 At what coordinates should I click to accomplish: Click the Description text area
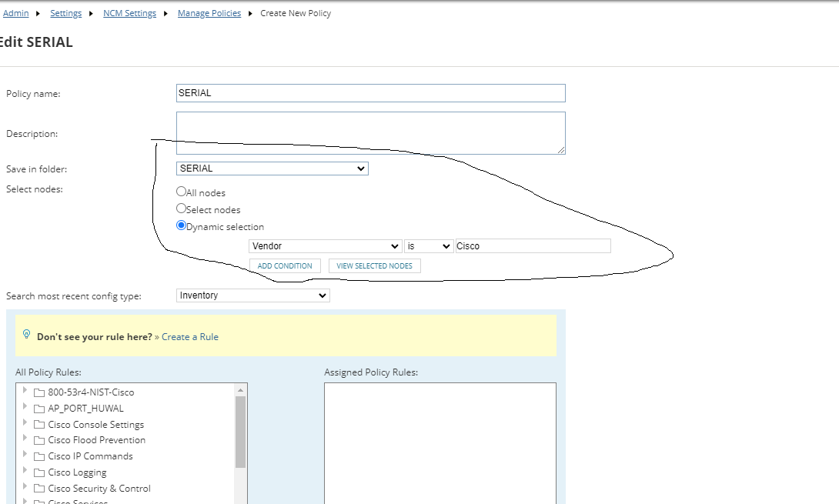370,132
